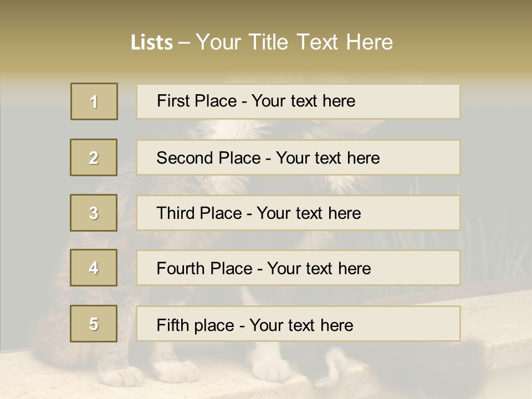Click 'Your text here' in the Fifth place bar
The width and height of the screenshot is (532, 399).
pos(301,325)
